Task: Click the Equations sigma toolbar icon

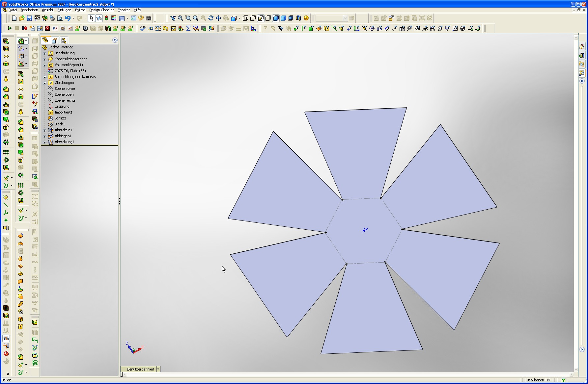Action: (188, 28)
